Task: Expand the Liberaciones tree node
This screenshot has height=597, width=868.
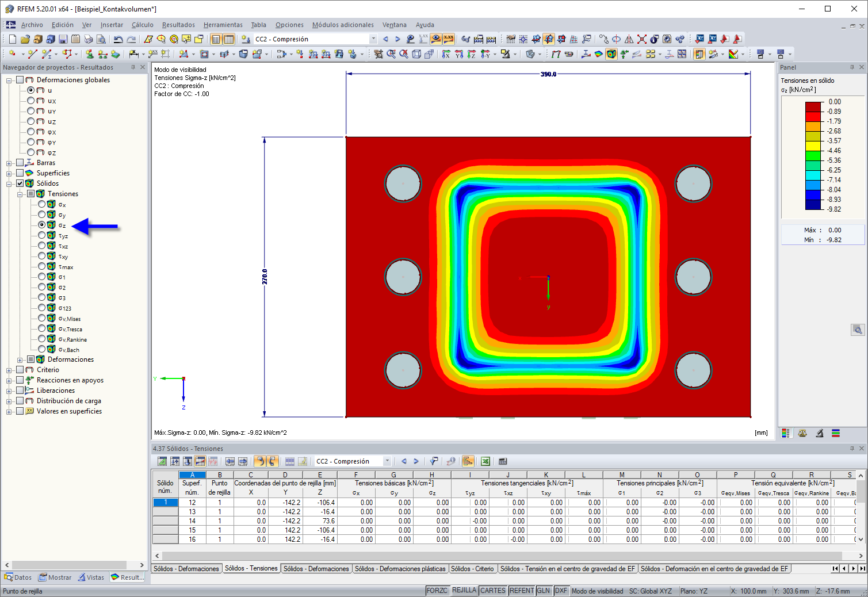Action: pos(9,391)
